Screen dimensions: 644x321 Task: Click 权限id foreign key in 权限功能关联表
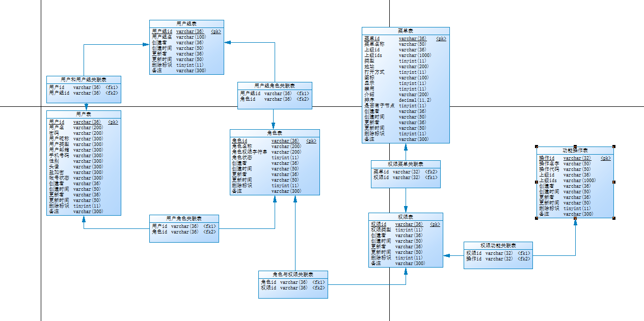[498, 253]
